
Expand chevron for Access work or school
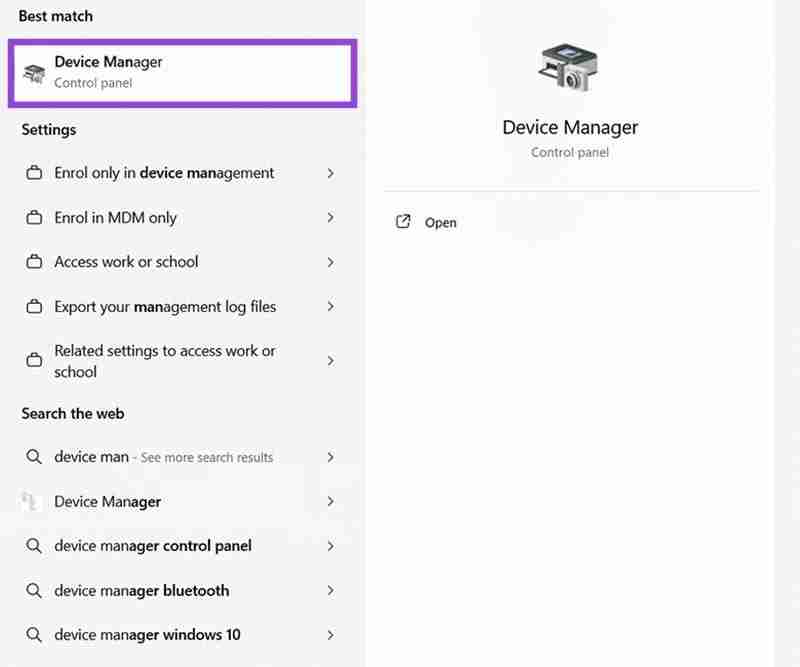[331, 262]
